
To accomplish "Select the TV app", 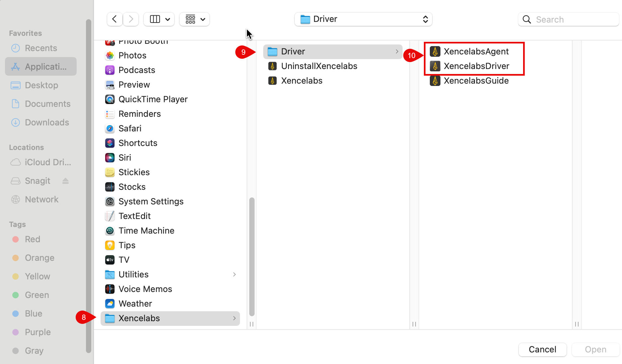I will coord(170,260).
